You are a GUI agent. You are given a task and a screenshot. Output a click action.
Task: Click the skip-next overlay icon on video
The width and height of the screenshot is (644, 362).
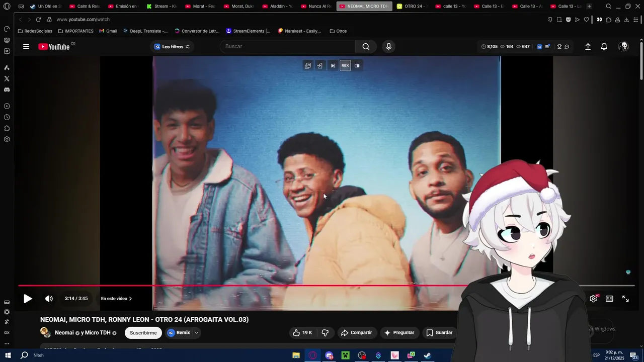point(333,65)
